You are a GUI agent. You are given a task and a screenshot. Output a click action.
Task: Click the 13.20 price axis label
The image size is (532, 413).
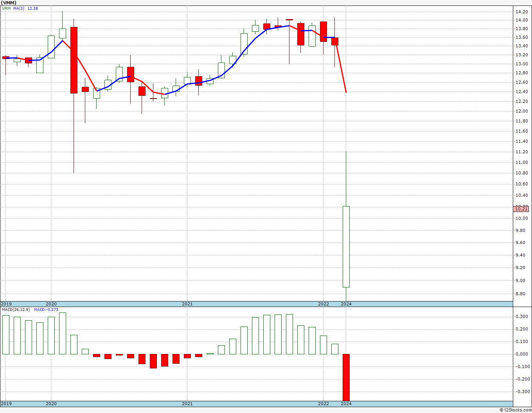tap(521, 55)
